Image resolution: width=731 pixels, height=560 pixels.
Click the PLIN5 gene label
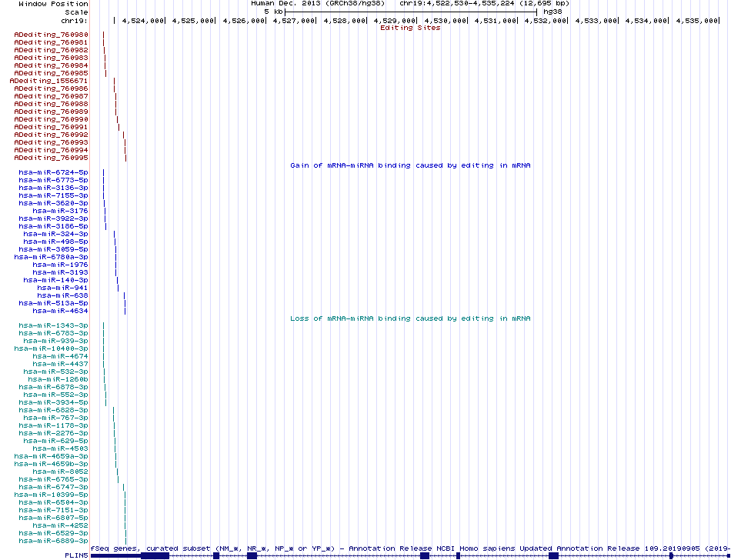point(77,555)
